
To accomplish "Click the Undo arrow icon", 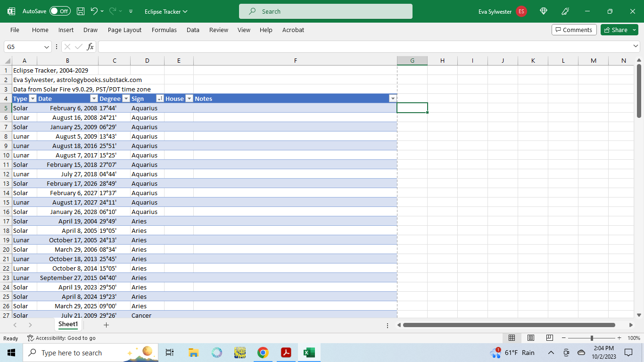I will 94,11.
